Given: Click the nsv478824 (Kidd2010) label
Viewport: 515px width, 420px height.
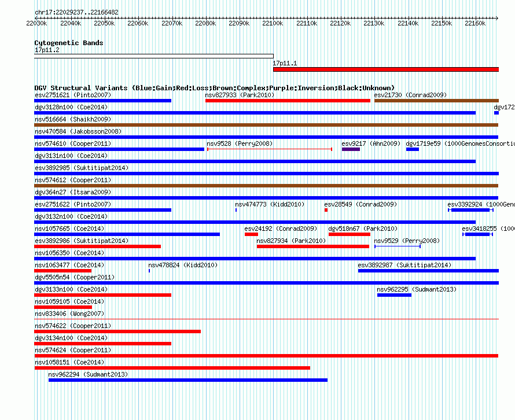Looking at the screenshot, I should tap(183, 265).
